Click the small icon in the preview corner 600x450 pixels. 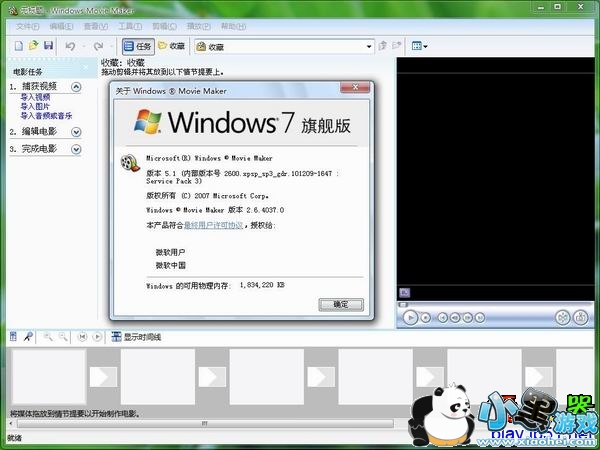[x=404, y=293]
